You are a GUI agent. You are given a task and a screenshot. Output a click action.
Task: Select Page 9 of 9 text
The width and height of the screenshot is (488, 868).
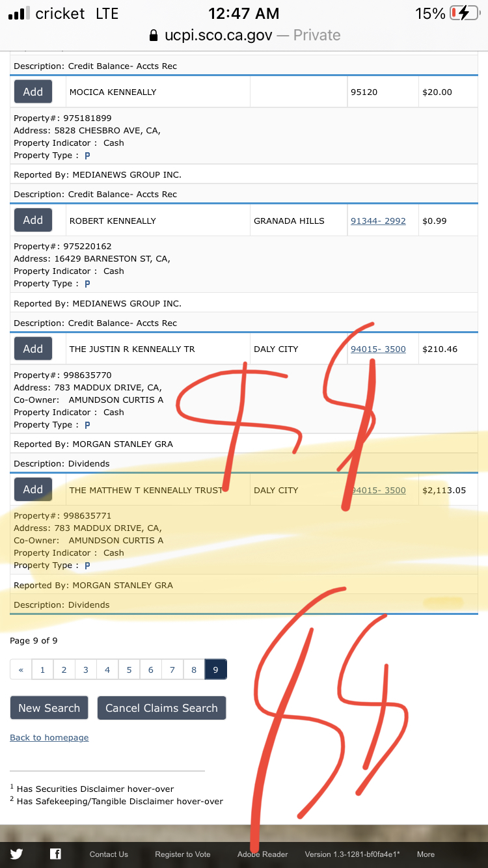[x=34, y=641]
